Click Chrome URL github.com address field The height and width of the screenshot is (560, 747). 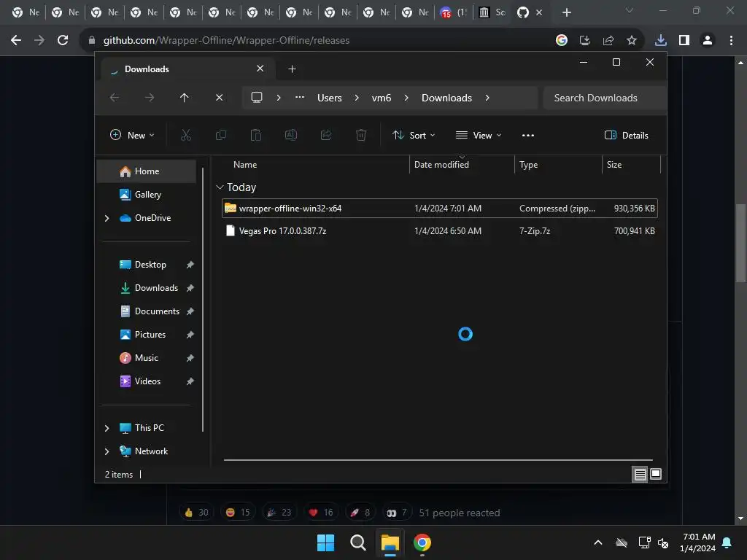point(226,40)
